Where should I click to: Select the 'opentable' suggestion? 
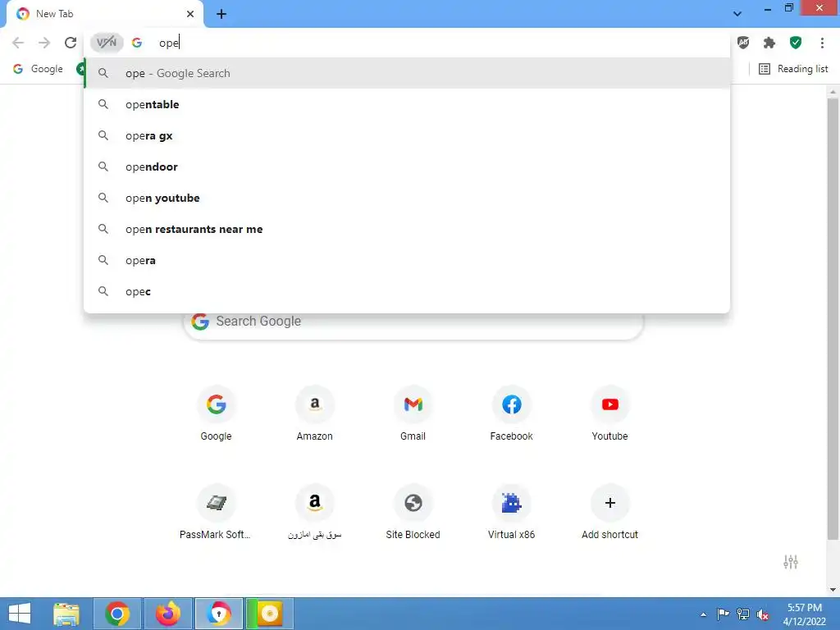pyautogui.click(x=407, y=104)
